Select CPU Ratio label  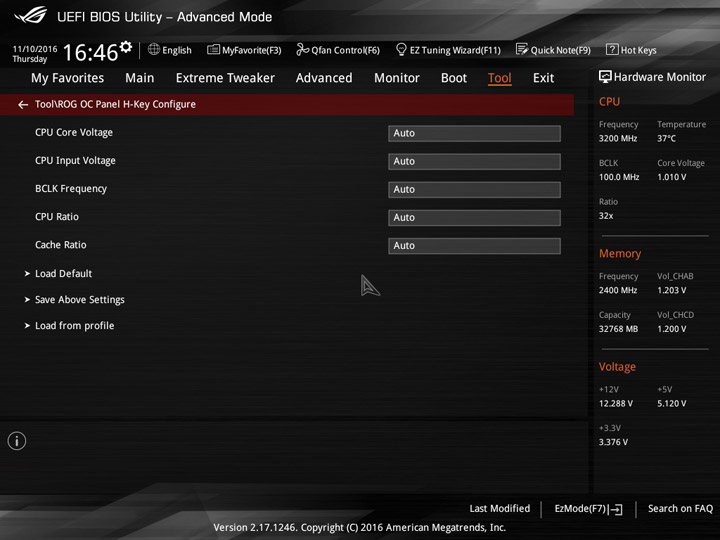[57, 217]
